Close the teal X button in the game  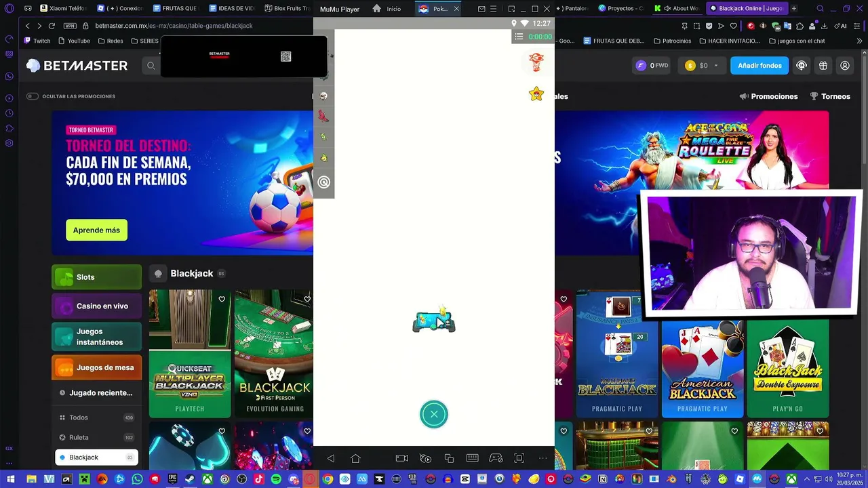[x=434, y=414]
